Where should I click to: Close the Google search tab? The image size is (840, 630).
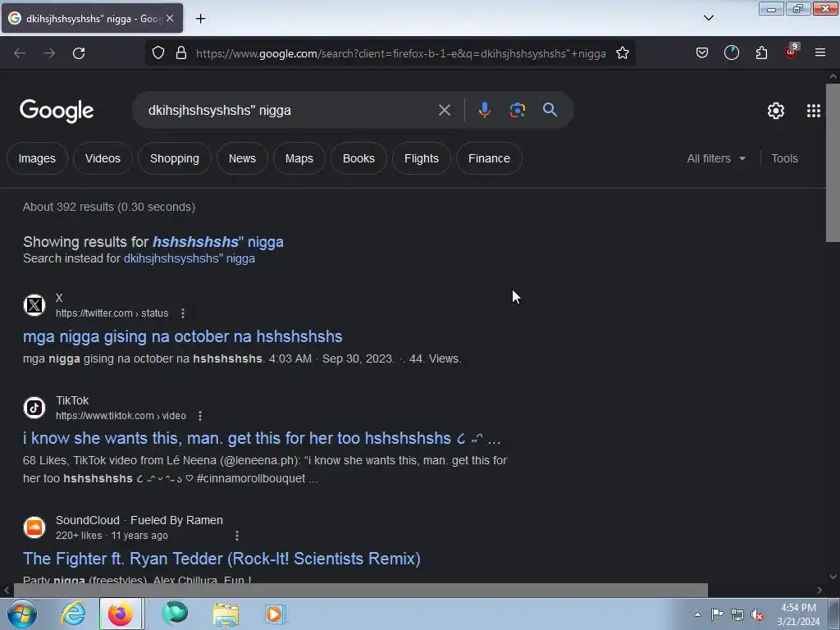point(170,18)
